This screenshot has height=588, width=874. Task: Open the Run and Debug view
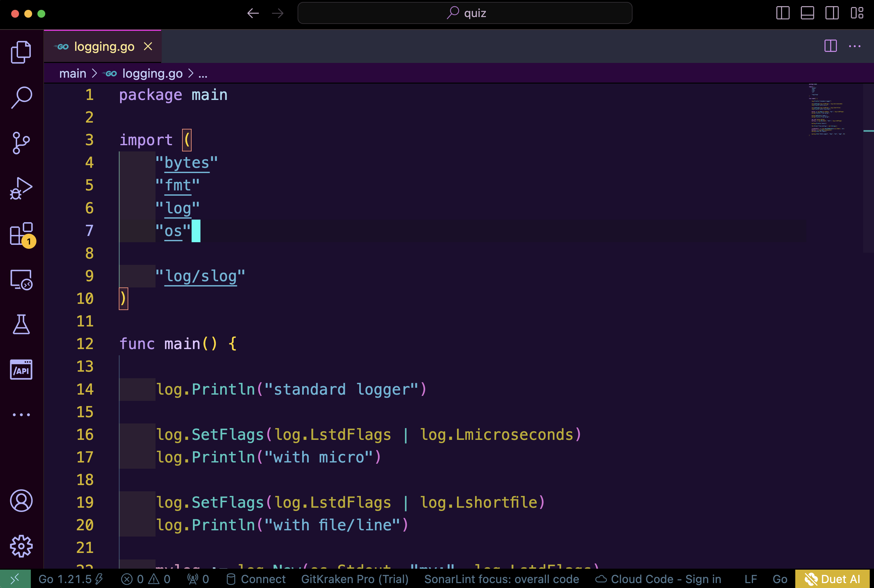(21, 188)
